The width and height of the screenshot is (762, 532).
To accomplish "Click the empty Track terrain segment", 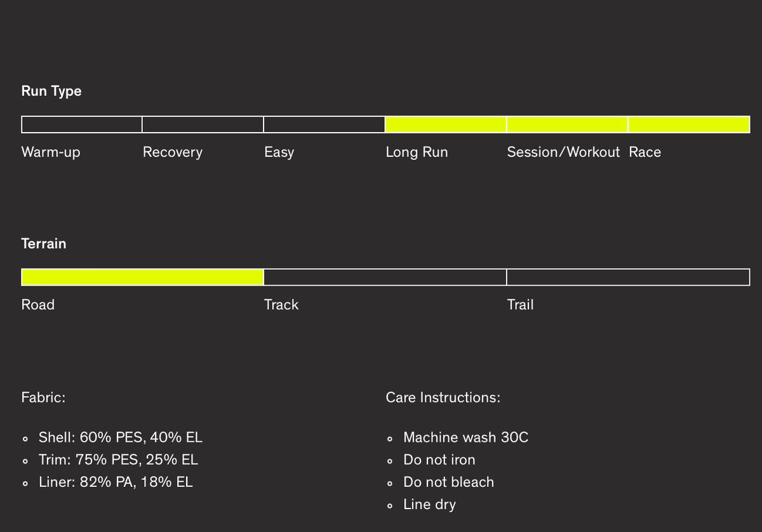I will pos(385,277).
